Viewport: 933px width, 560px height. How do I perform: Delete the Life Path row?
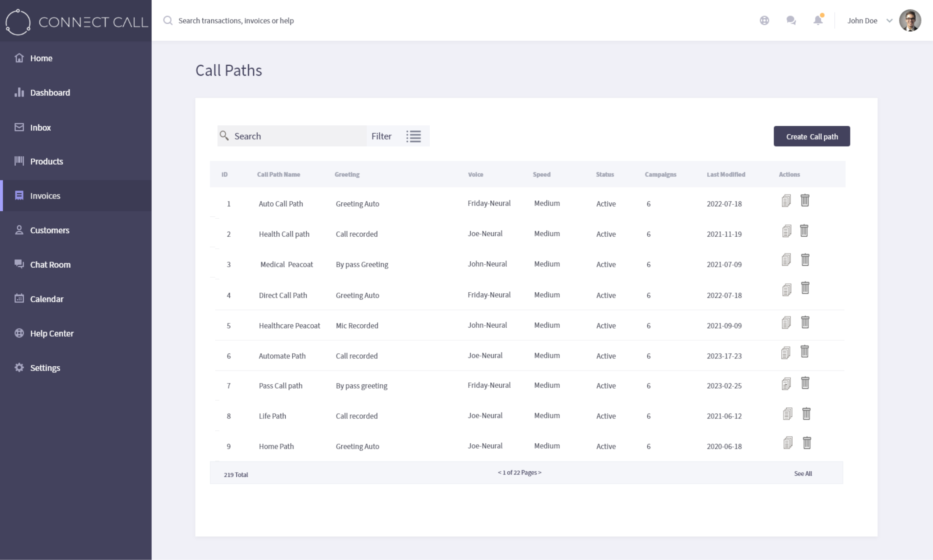coord(806,414)
